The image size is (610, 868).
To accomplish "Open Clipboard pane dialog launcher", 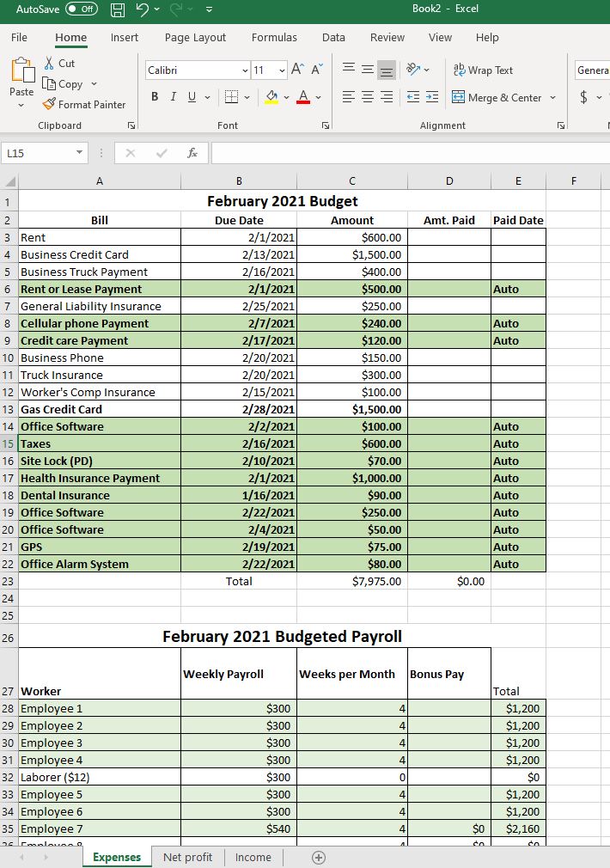I will pyautogui.click(x=131, y=125).
